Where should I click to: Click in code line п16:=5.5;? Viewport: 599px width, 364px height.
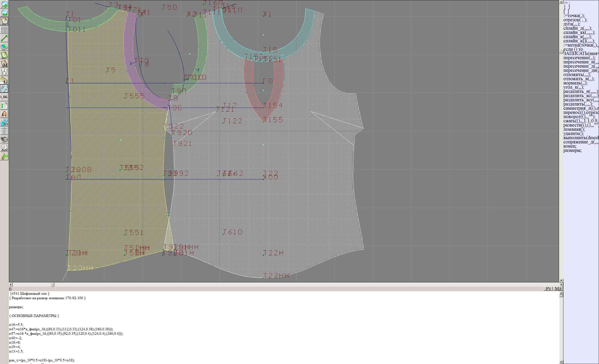(16, 325)
